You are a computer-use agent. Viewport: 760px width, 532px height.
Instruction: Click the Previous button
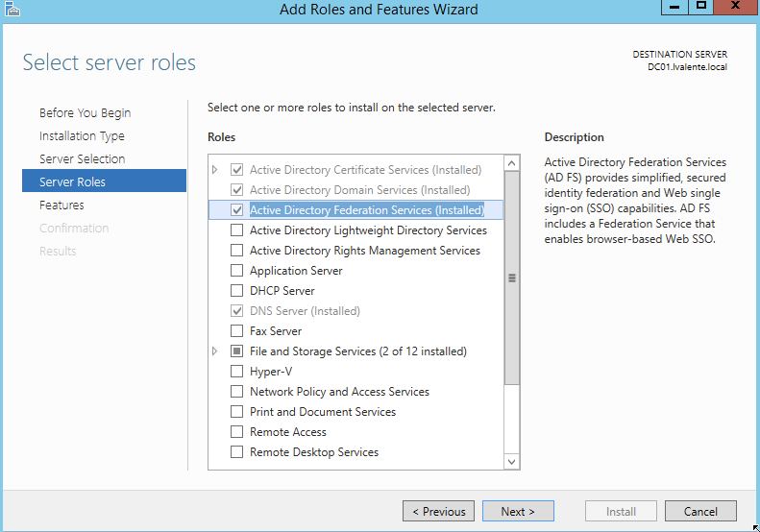438,511
